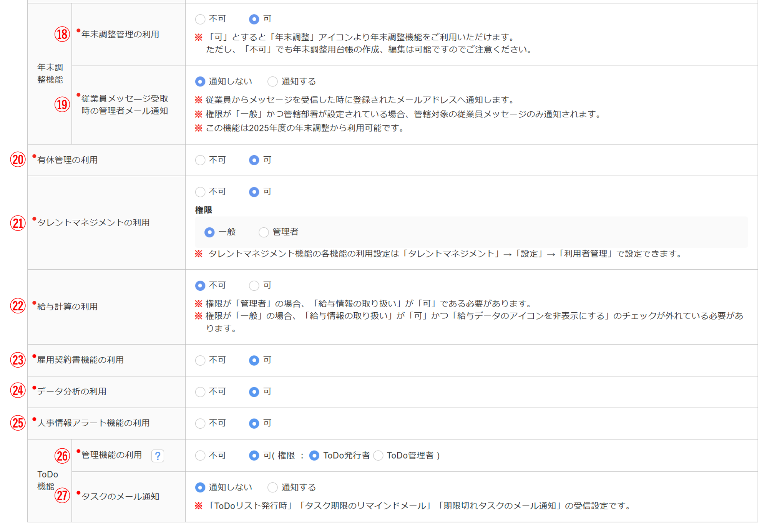Viewport: 777px width, 532px height.
Task: Choose 管理者 under タレントマネジメント 権限
Action: [264, 232]
